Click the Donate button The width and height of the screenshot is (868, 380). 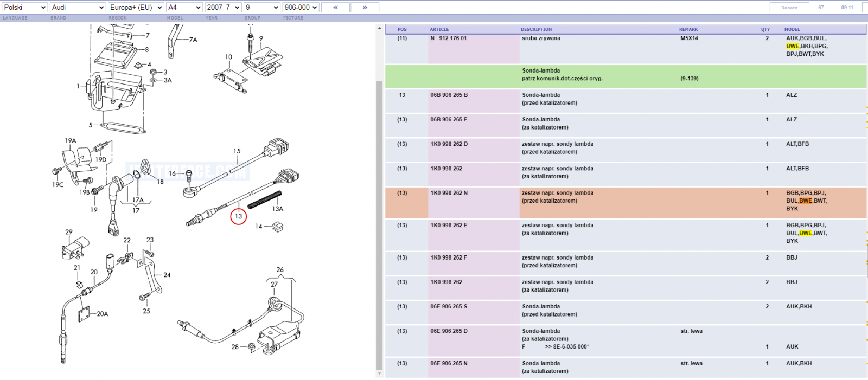click(x=789, y=8)
